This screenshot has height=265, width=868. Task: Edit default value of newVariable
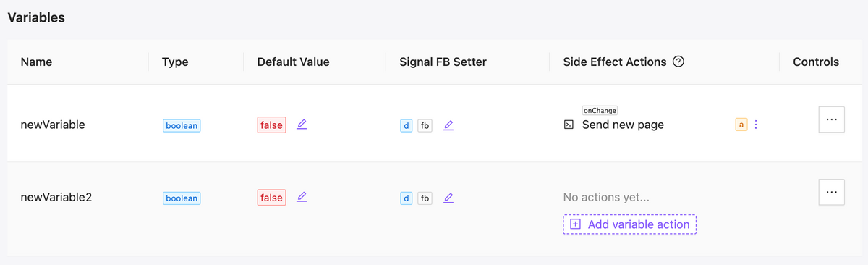[302, 125]
